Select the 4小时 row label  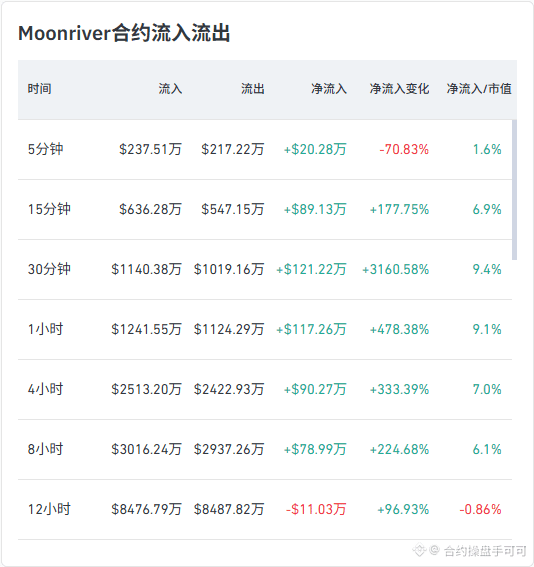(46, 389)
